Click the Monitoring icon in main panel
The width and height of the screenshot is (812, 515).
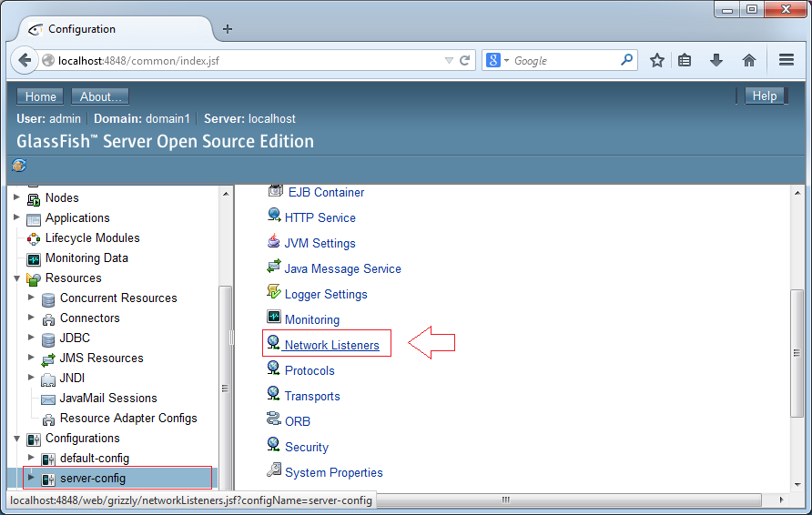pos(274,317)
